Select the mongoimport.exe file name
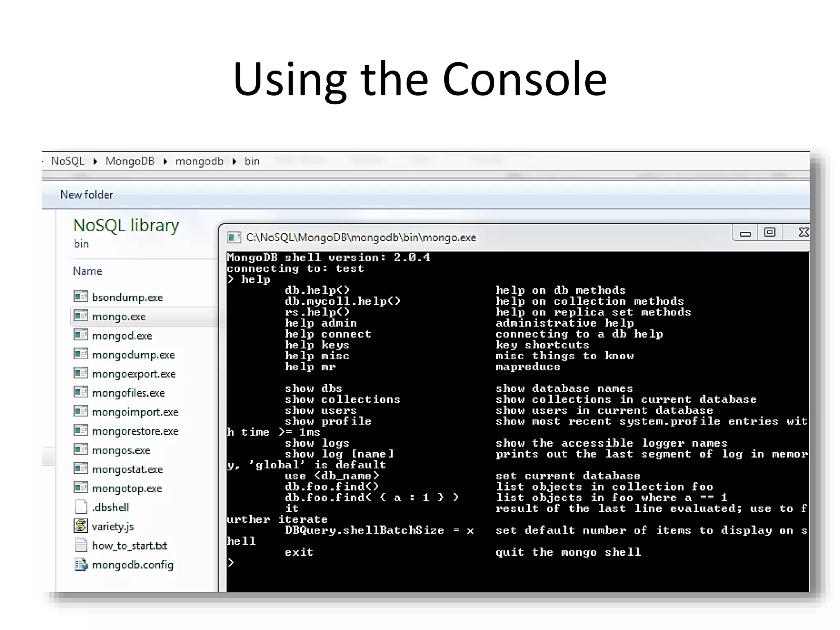 point(135,412)
